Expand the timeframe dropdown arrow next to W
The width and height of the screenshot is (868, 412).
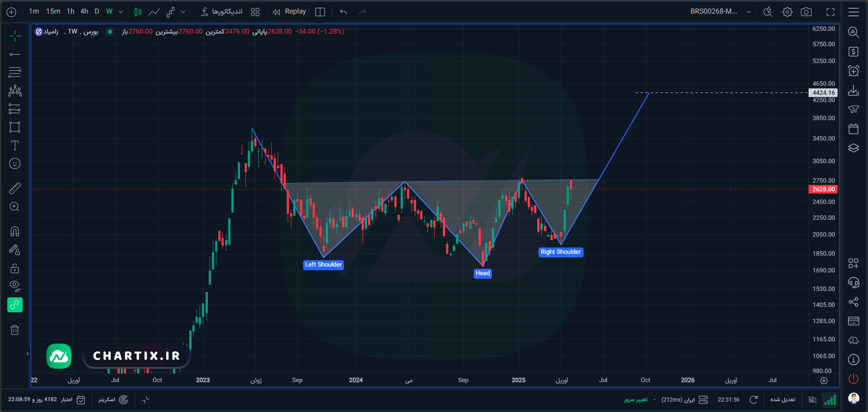(x=121, y=12)
